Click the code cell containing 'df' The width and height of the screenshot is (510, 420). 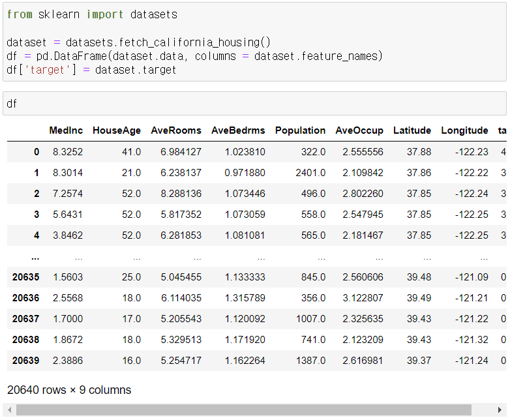pos(255,104)
